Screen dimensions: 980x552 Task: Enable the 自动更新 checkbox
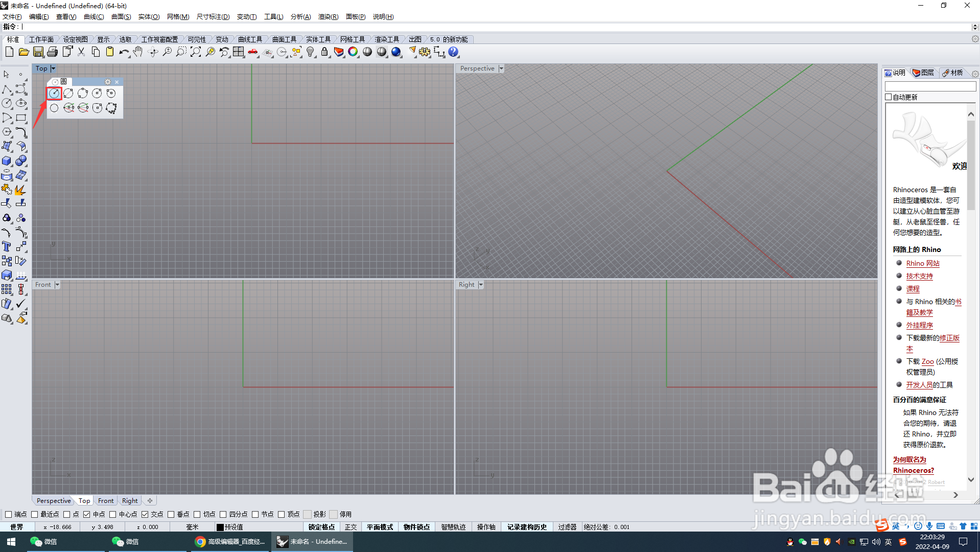tap(889, 97)
